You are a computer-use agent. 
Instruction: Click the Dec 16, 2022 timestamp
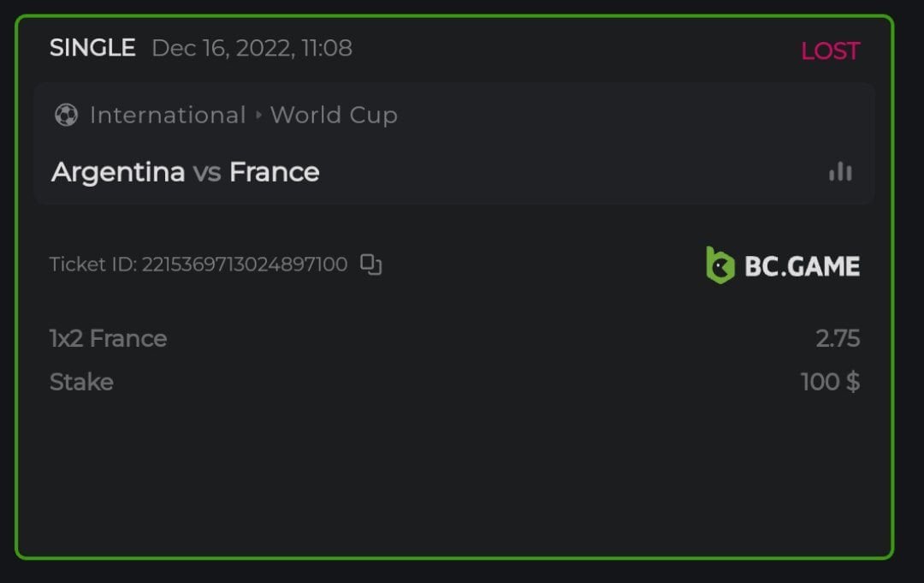252,48
